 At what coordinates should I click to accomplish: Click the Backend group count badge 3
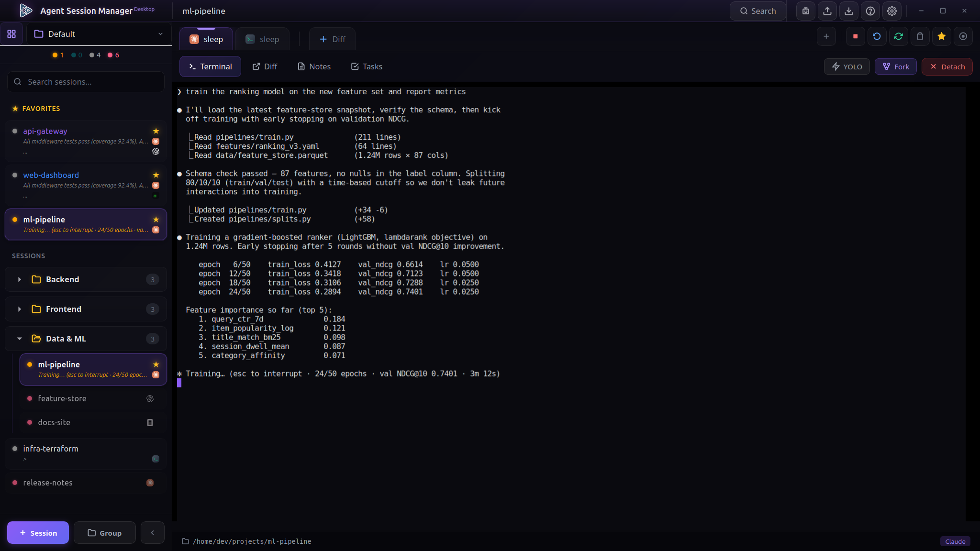153,279
